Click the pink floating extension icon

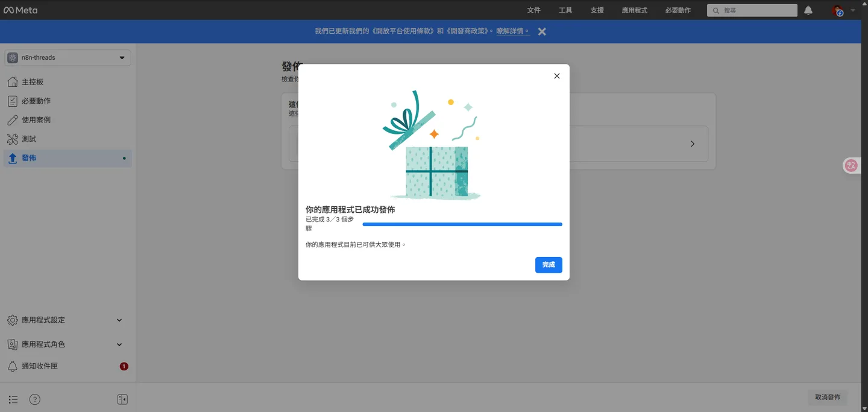coord(851,165)
